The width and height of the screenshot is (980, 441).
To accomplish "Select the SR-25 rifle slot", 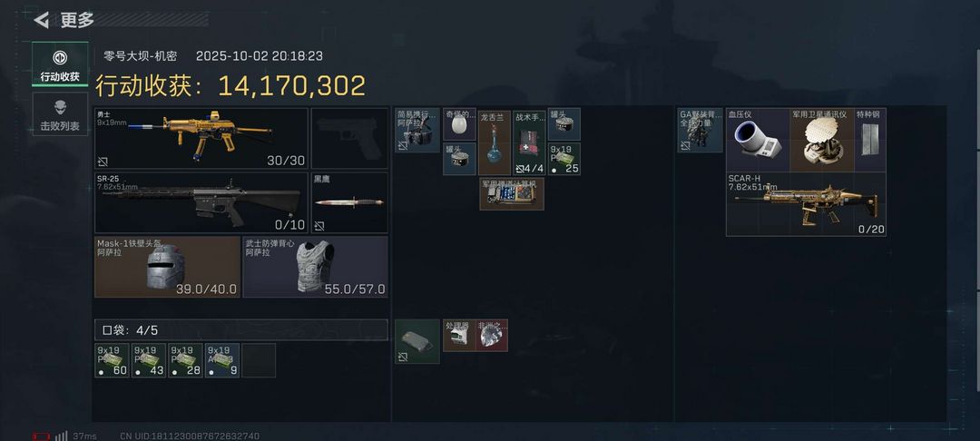I will coord(201,202).
